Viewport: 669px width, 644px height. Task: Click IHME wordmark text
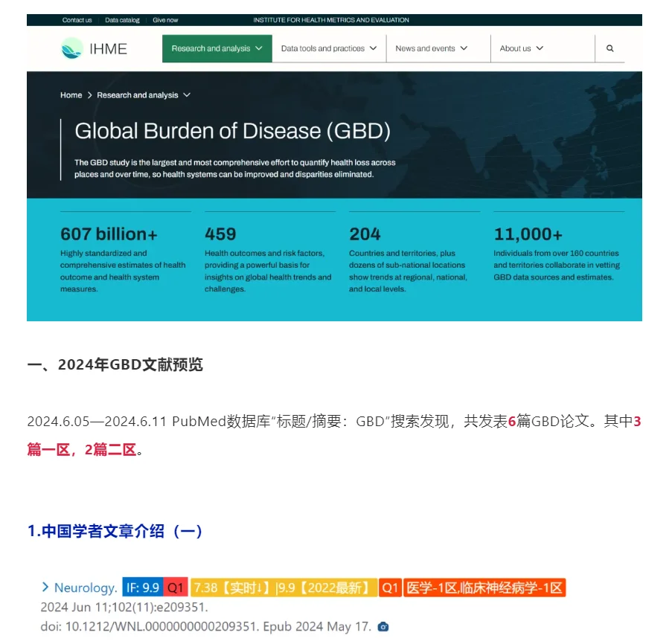click(x=109, y=49)
